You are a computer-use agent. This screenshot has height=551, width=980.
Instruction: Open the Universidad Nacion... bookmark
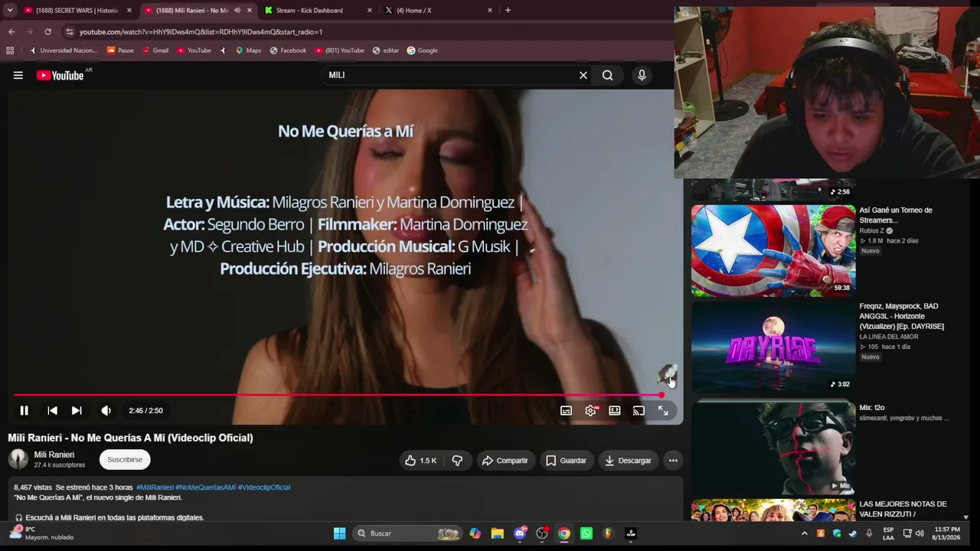pos(62,51)
